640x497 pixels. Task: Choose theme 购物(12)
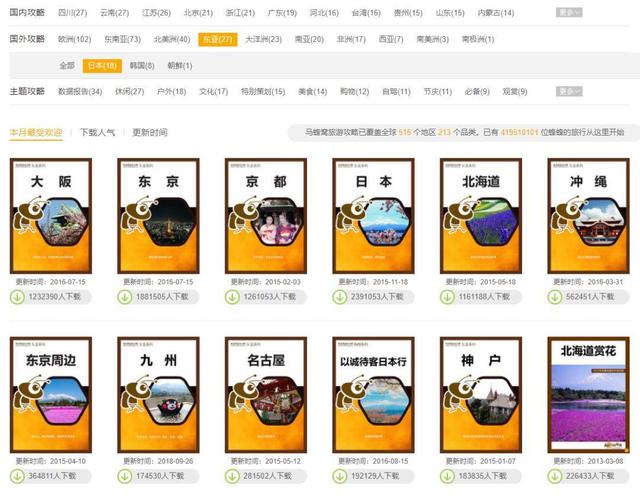tap(355, 91)
